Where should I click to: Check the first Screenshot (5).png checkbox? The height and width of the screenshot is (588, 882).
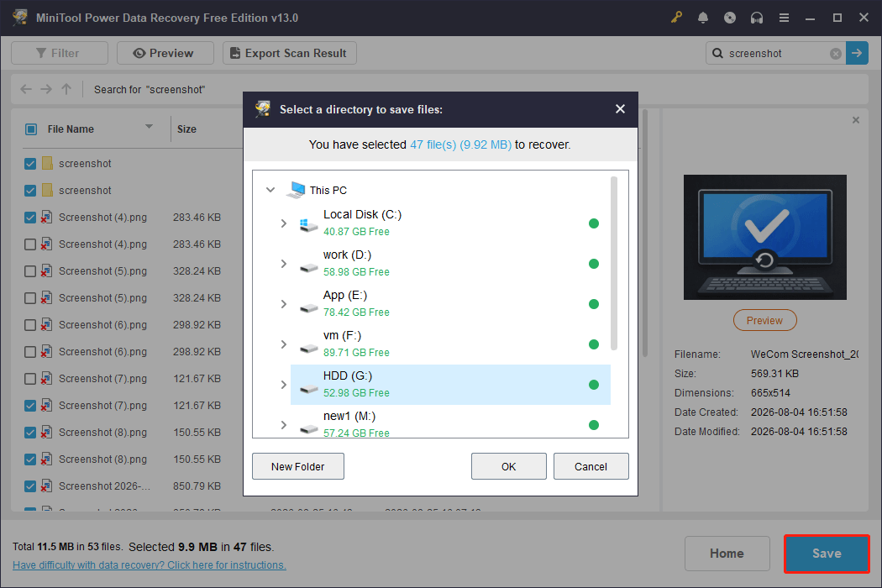click(x=30, y=271)
